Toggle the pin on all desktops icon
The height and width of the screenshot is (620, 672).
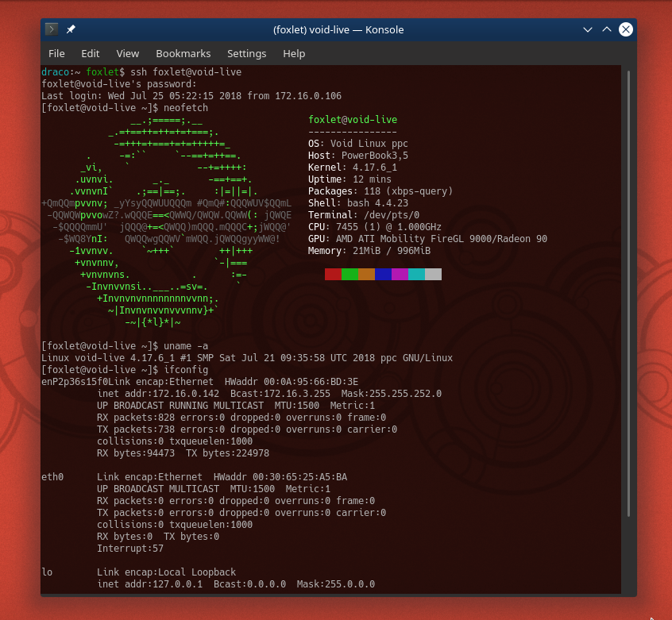pyautogui.click(x=71, y=29)
